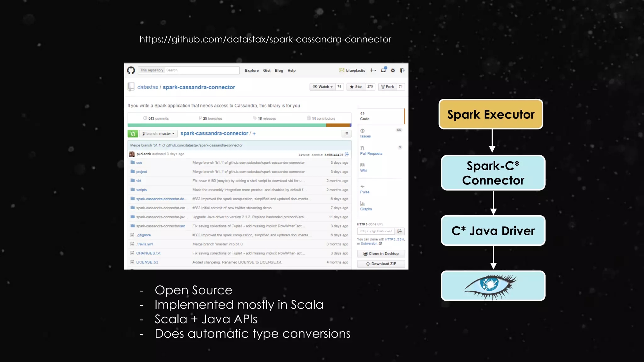Open the scripts folder
This screenshot has height=362, width=644.
coord(142,190)
